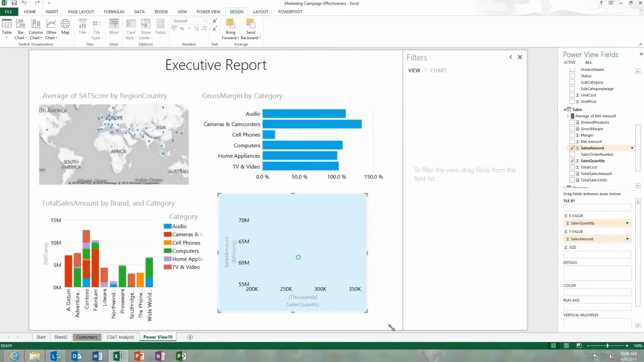This screenshot has width=644, height=362.
Task: Click Send Backward arrange icon
Action: pos(251,28)
